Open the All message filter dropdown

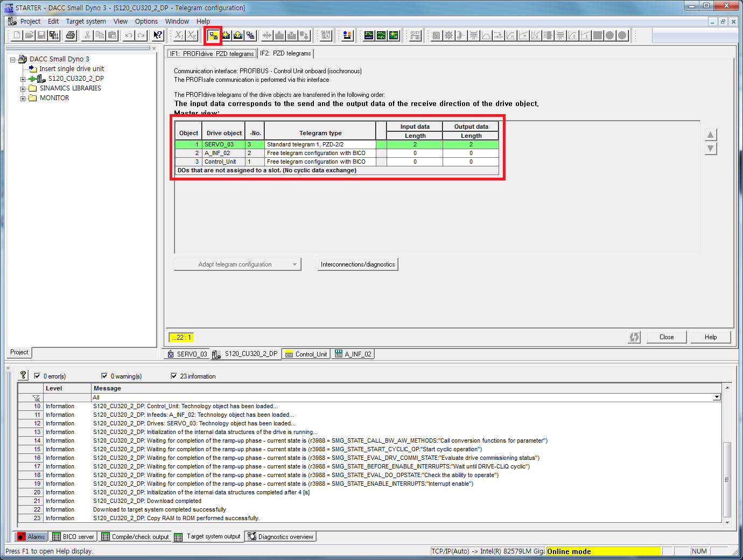(x=717, y=397)
